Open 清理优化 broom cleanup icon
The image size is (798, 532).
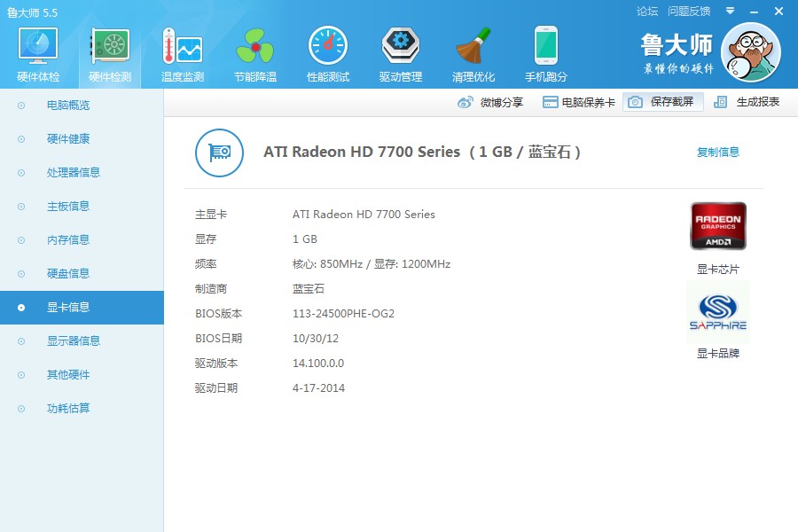point(473,46)
